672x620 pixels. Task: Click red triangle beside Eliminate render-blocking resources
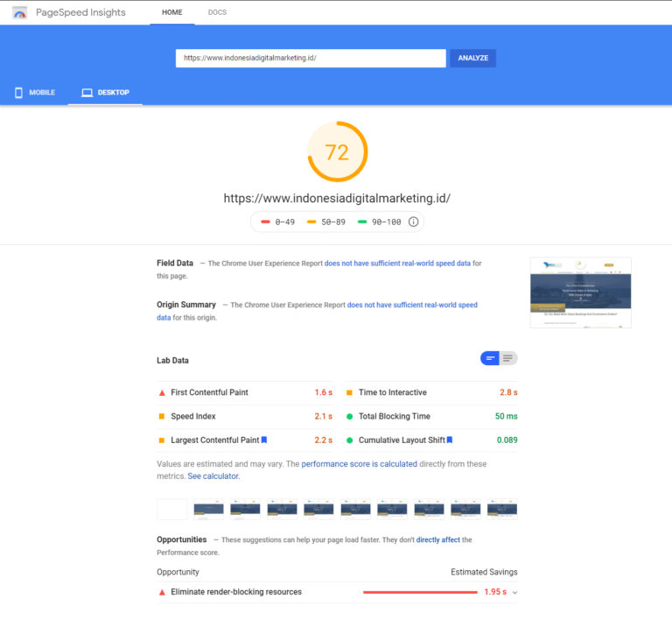(x=162, y=593)
